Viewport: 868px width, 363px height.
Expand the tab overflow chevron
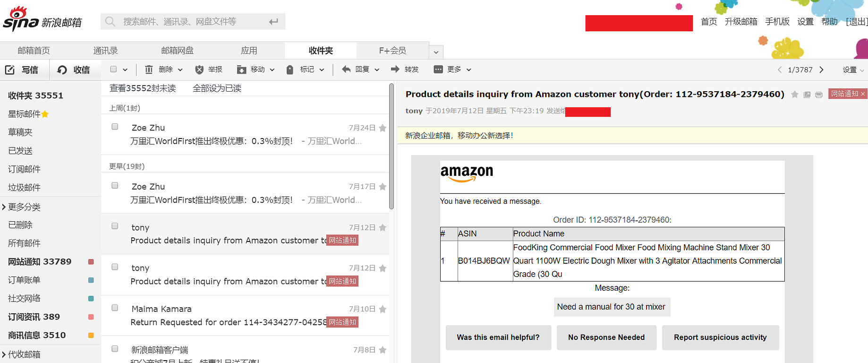click(436, 52)
